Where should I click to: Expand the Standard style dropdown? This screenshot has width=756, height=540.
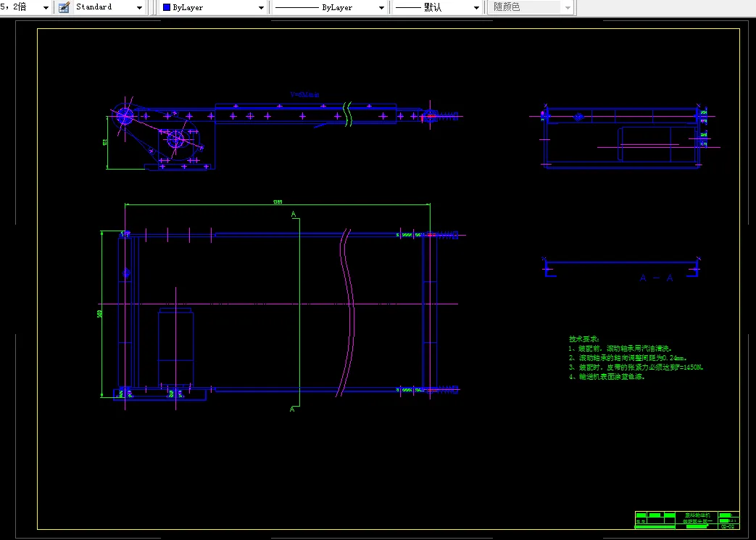(139, 8)
